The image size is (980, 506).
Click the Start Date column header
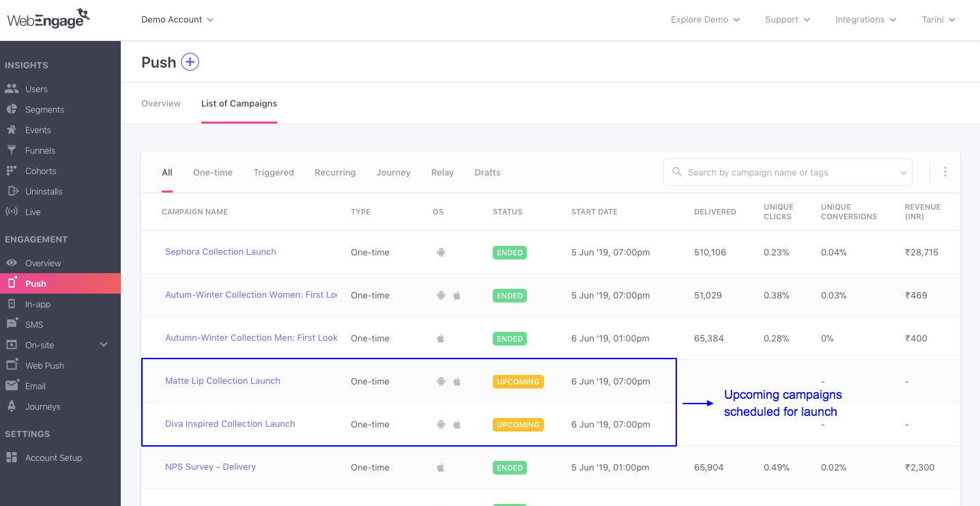[x=594, y=212]
